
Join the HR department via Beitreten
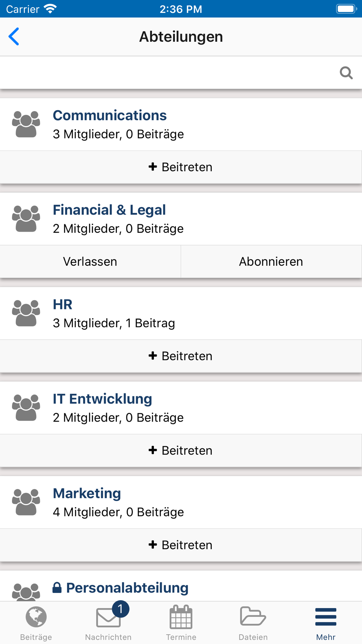(181, 356)
